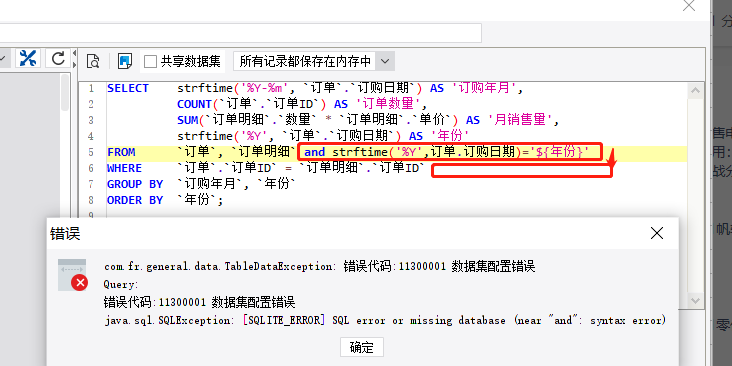The width and height of the screenshot is (732, 366).
Task: Click the chevron arrow beside 所有记录都保存在内存中
Action: pyautogui.click(x=385, y=61)
